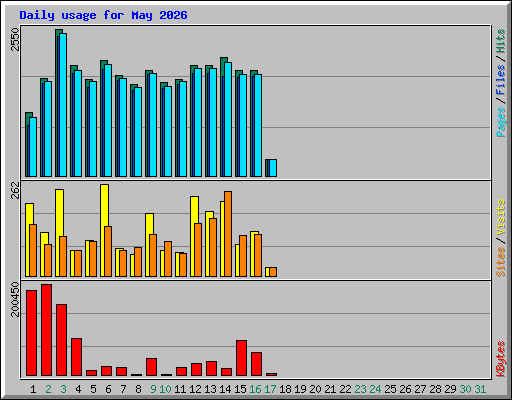Select day 12 on the date axis
Viewport: 512px width, 400px height.
coord(195,389)
